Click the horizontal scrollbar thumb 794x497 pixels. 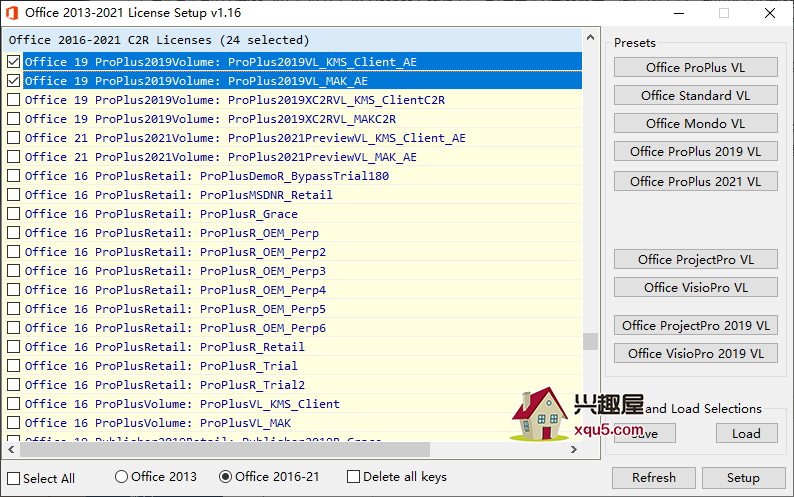[x=225, y=449]
